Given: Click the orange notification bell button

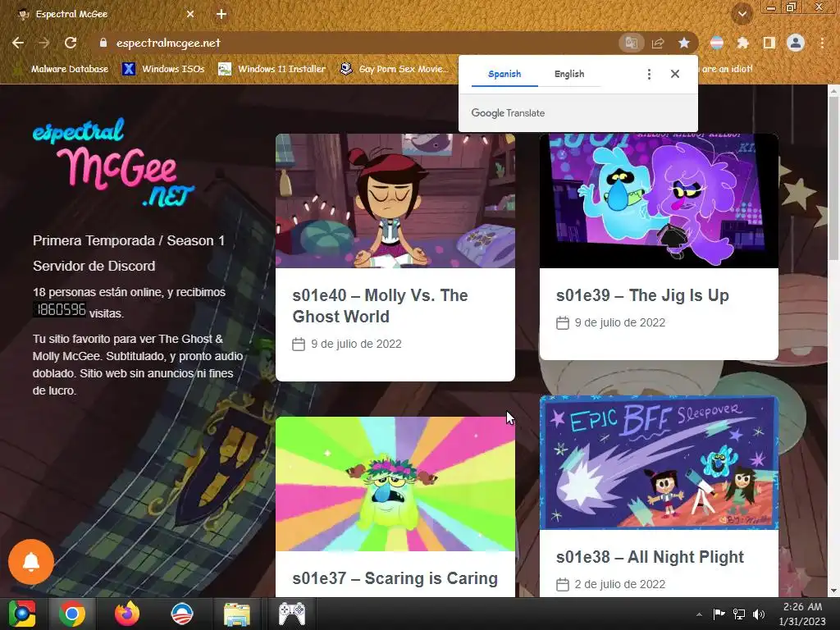Looking at the screenshot, I should pyautogui.click(x=31, y=561).
